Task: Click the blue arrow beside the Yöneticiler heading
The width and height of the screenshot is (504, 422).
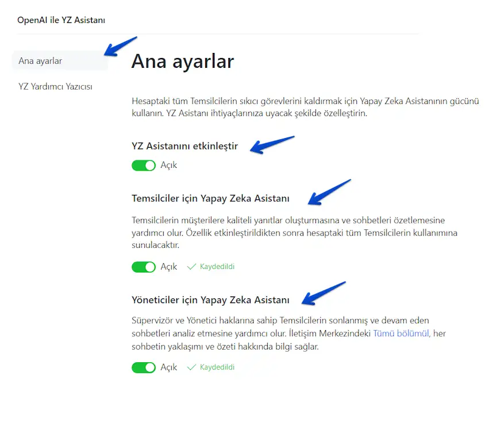Action: [324, 293]
